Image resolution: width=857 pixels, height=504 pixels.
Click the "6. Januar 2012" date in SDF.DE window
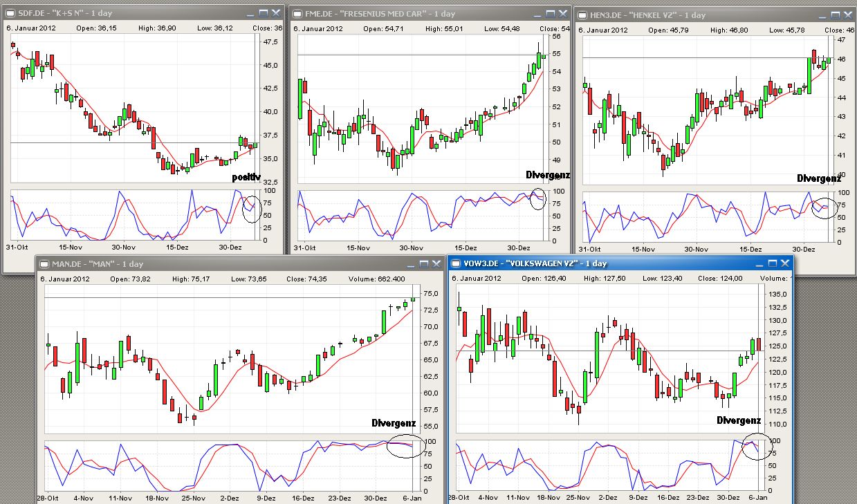click(30, 28)
